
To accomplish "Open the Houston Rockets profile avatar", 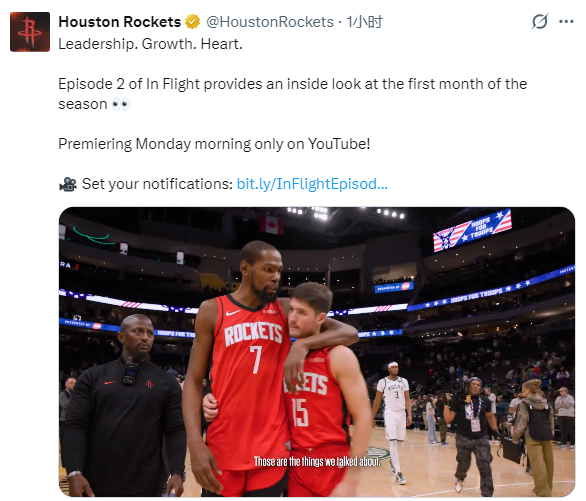I will pyautogui.click(x=30, y=32).
